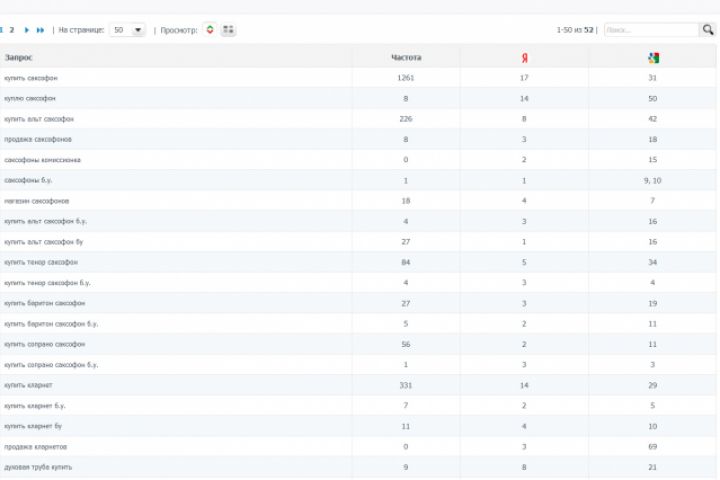Screen dimensions: 720x480
Task: Open the per-page 50 dropdown
Action: 128,30
